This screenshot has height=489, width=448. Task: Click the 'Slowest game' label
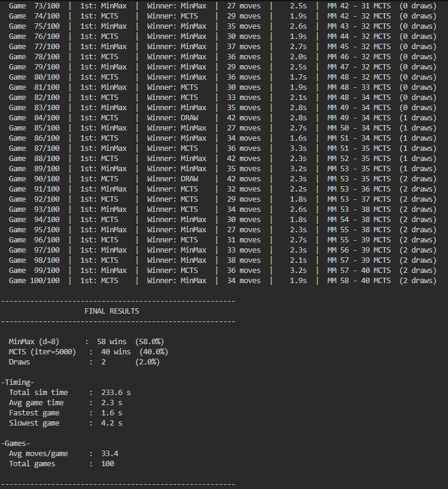point(34,423)
